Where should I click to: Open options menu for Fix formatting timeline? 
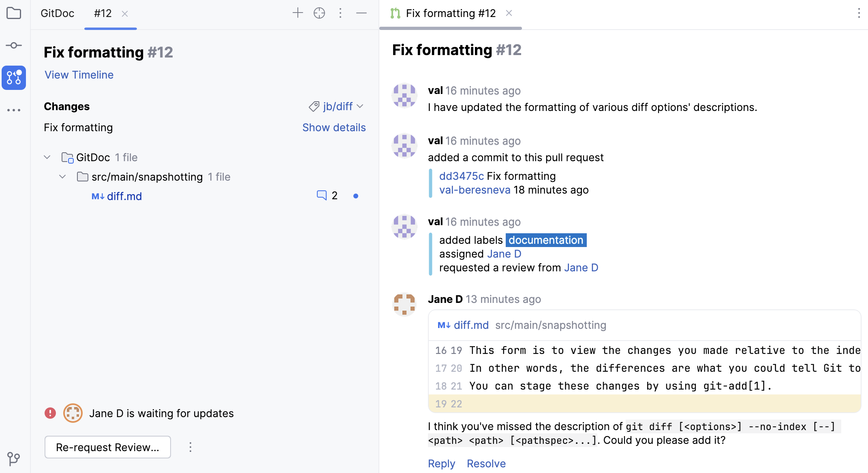click(x=859, y=13)
